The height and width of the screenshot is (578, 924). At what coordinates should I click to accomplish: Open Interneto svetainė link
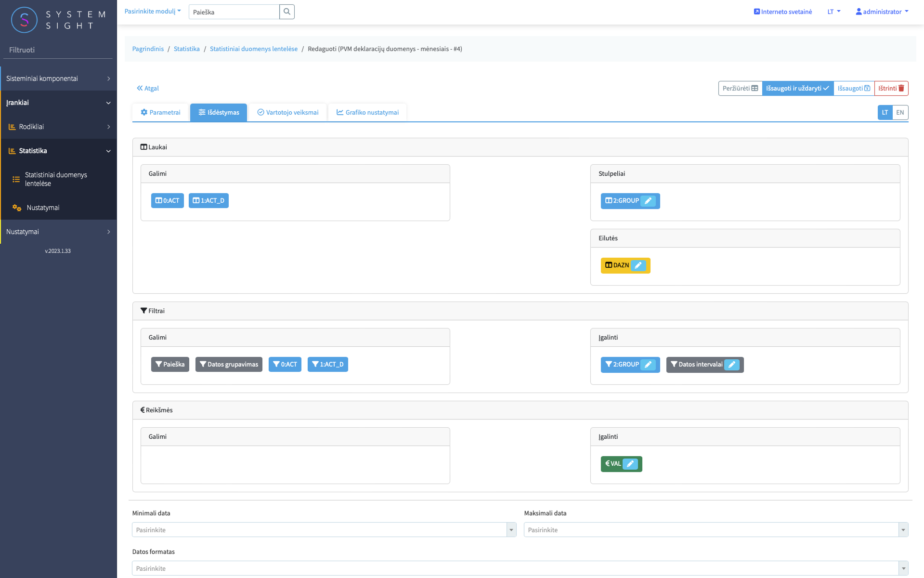pyautogui.click(x=783, y=12)
